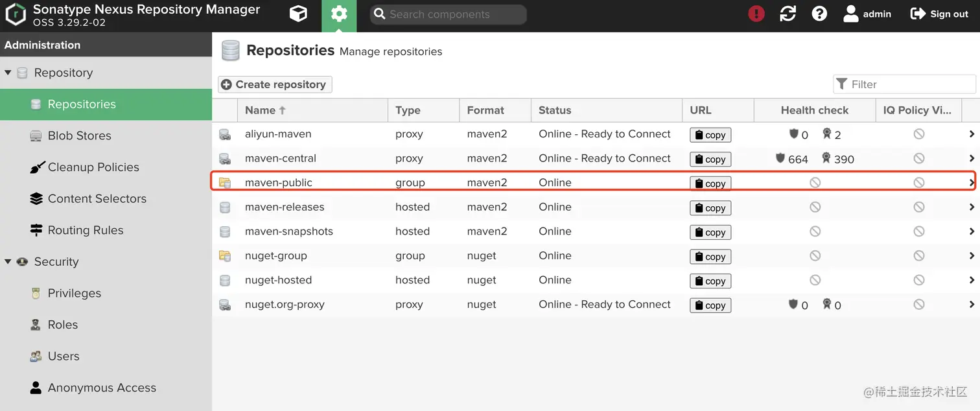Collapse the Repository tree section
This screenshot has height=411, width=980.
pos(8,73)
